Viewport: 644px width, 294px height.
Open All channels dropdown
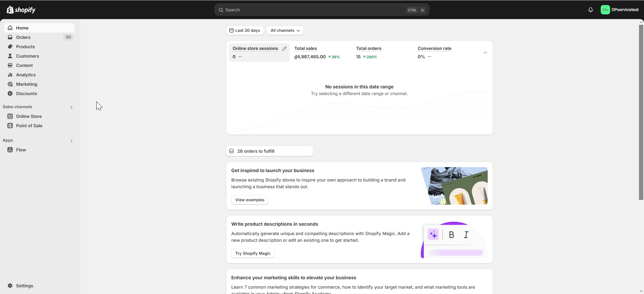(x=285, y=30)
